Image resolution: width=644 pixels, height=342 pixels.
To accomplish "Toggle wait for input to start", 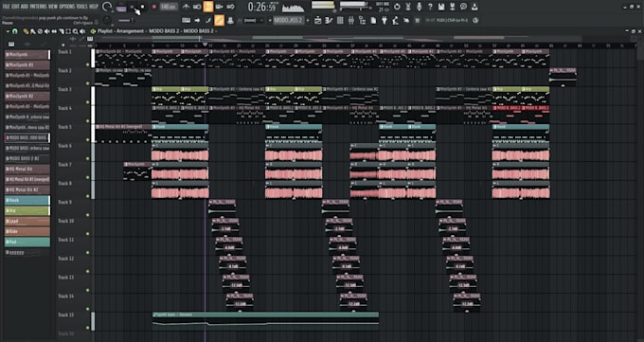I will click(197, 7).
